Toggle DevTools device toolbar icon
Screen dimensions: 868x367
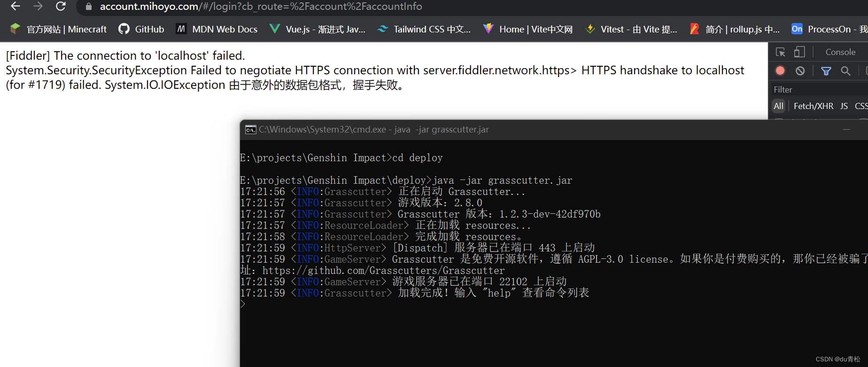[x=799, y=52]
